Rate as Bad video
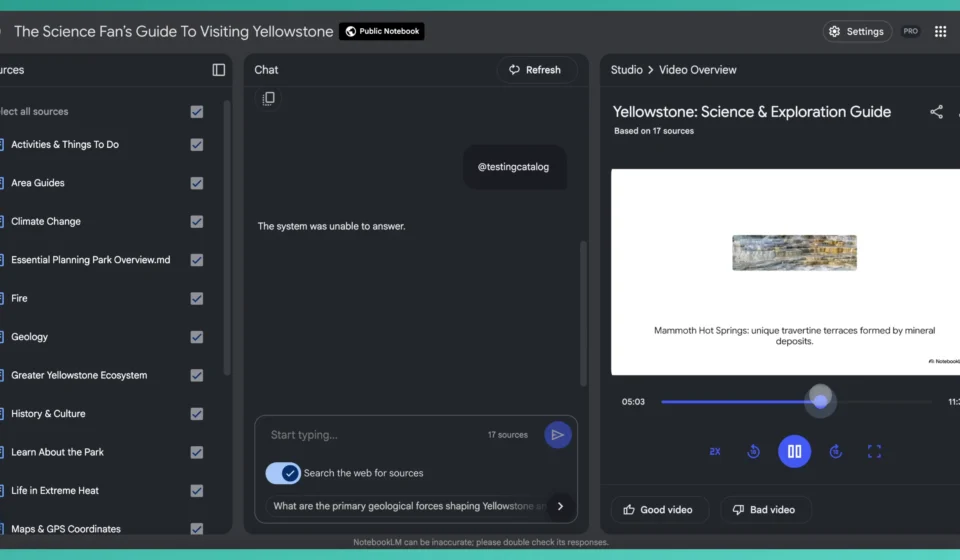The width and height of the screenshot is (960, 560). 765,510
